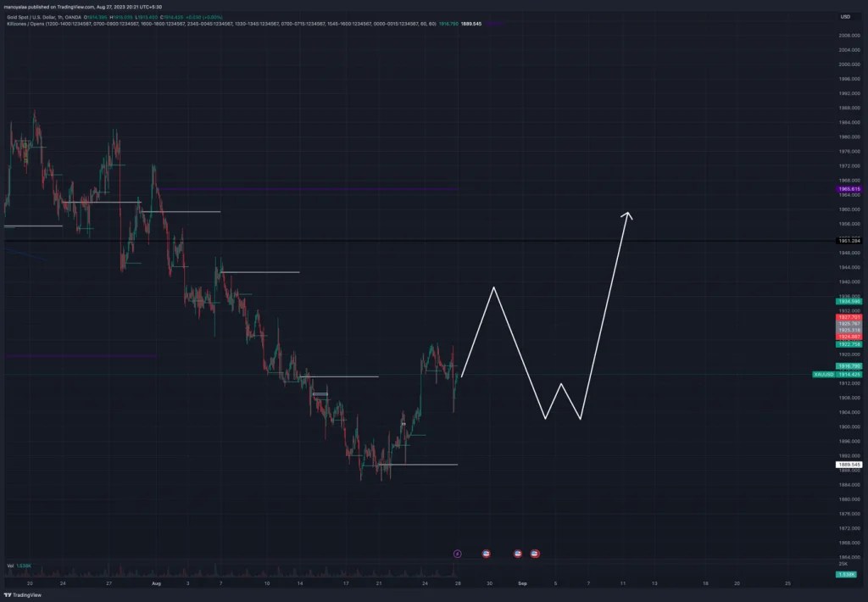Screen dimensions: 868x602
Task: Select the red 1924.887 price label
Action: tap(849, 337)
